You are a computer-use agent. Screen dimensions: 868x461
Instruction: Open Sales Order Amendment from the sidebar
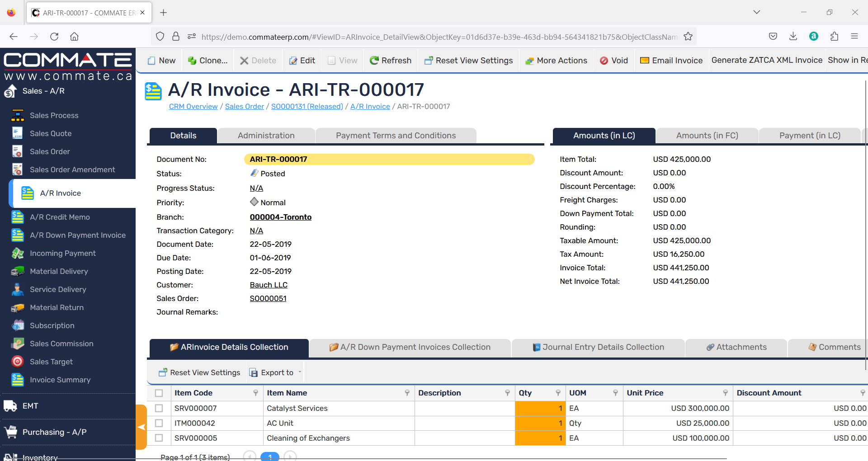click(72, 169)
